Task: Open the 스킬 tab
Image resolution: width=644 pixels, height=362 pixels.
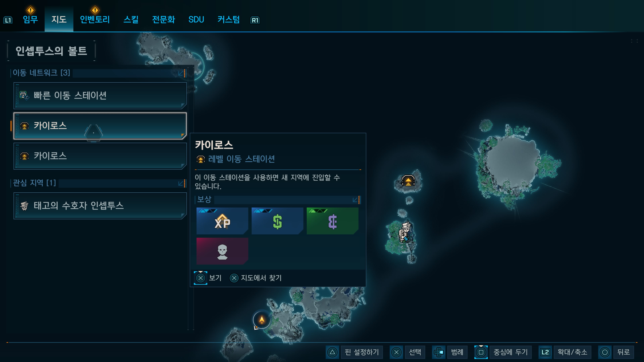Action: tap(131, 19)
